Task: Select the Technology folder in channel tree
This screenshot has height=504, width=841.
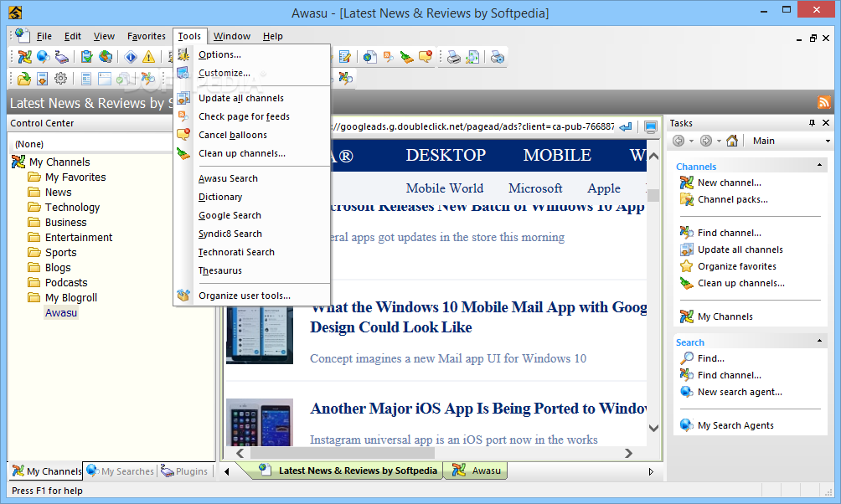Action: (x=72, y=207)
